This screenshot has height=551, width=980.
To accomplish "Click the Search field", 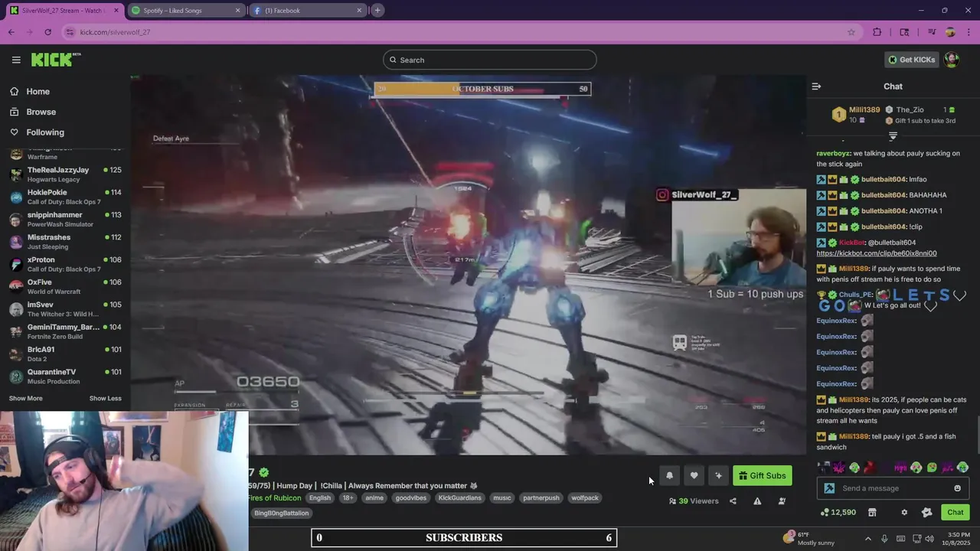I will (490, 60).
